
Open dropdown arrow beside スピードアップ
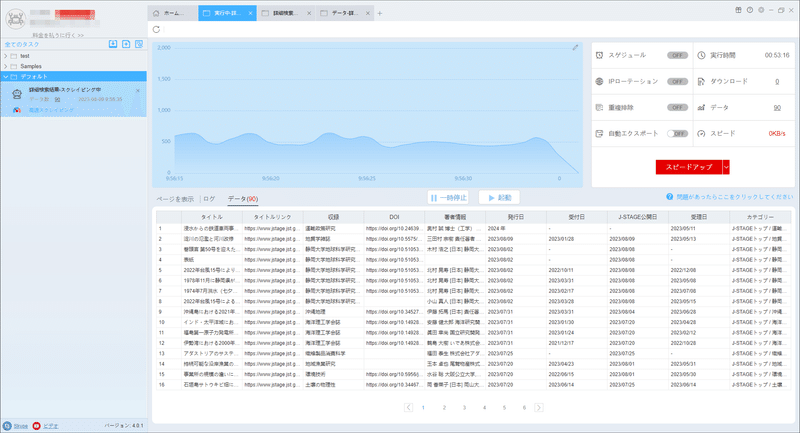726,167
